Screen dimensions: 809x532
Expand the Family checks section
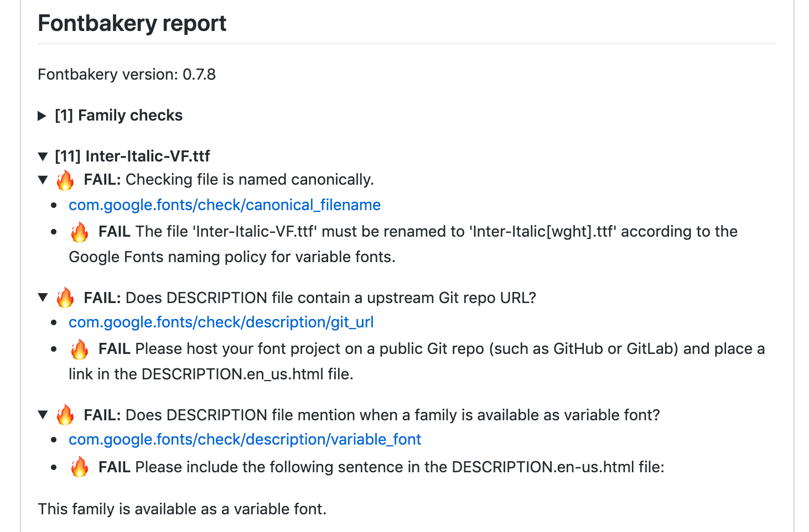coord(43,116)
